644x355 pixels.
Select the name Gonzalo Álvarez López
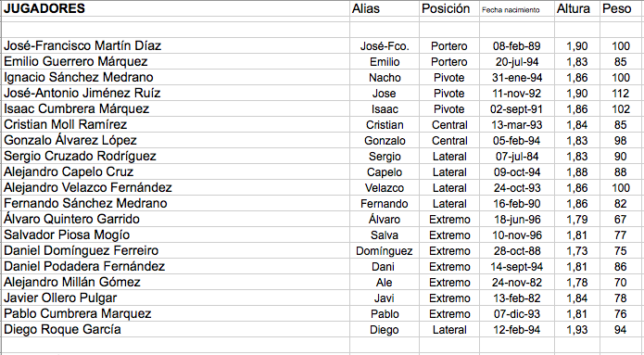(x=70, y=140)
